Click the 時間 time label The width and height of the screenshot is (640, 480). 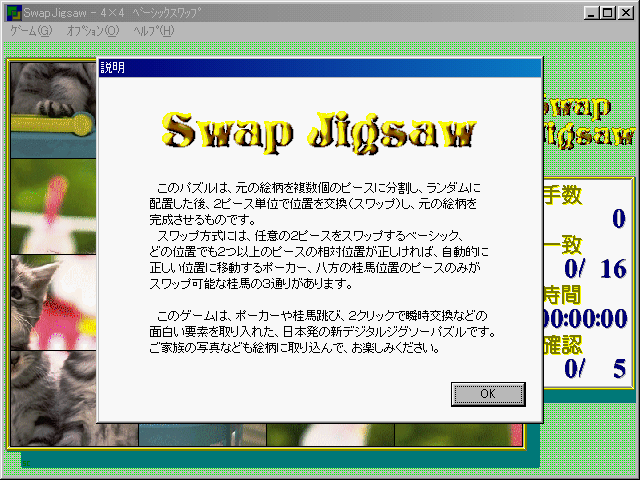click(562, 295)
